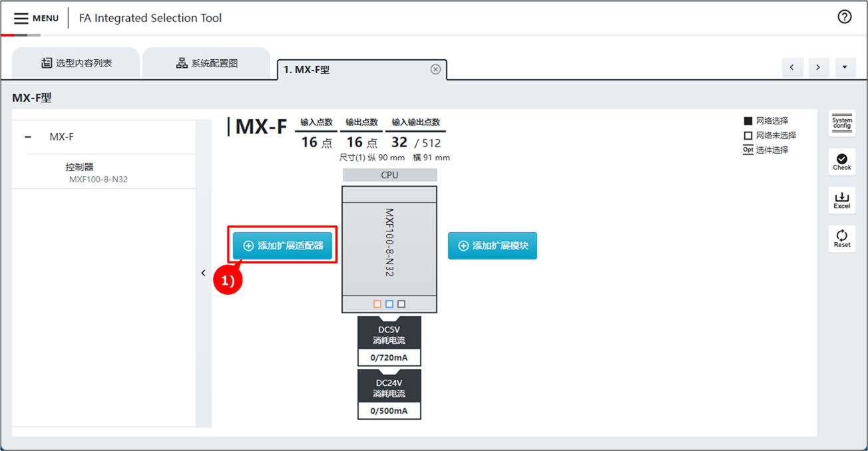The width and height of the screenshot is (868, 451).
Task: Close the 1. MX-F型 tab
Action: tap(435, 69)
